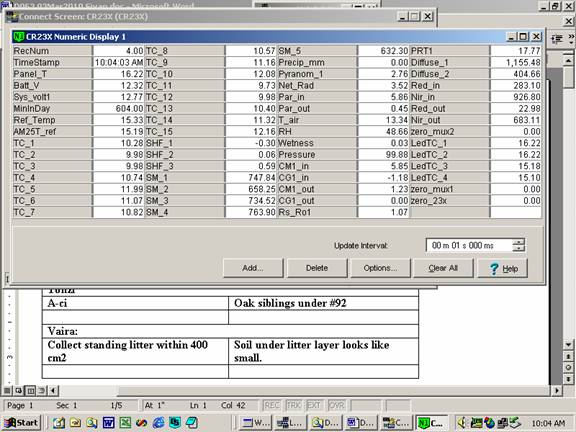Select the Batt_V value 12.32
The height and width of the screenshot is (432, 576).
[118, 85]
